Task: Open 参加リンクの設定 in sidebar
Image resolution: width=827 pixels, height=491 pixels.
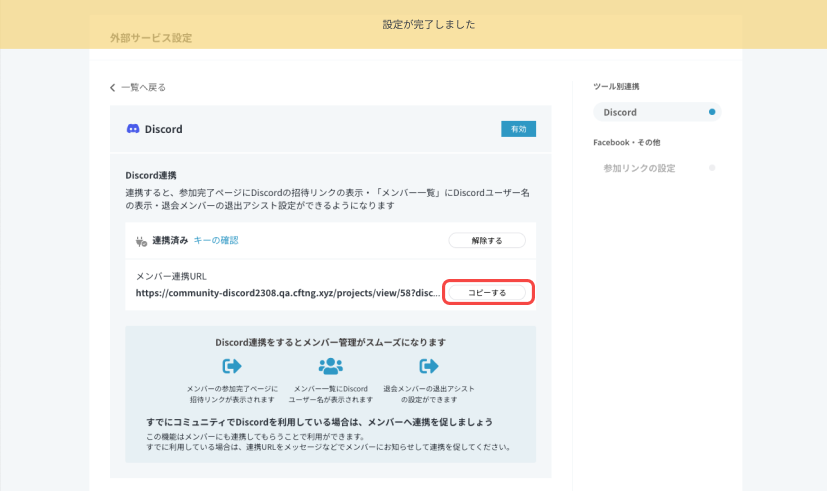Action: [x=639, y=168]
